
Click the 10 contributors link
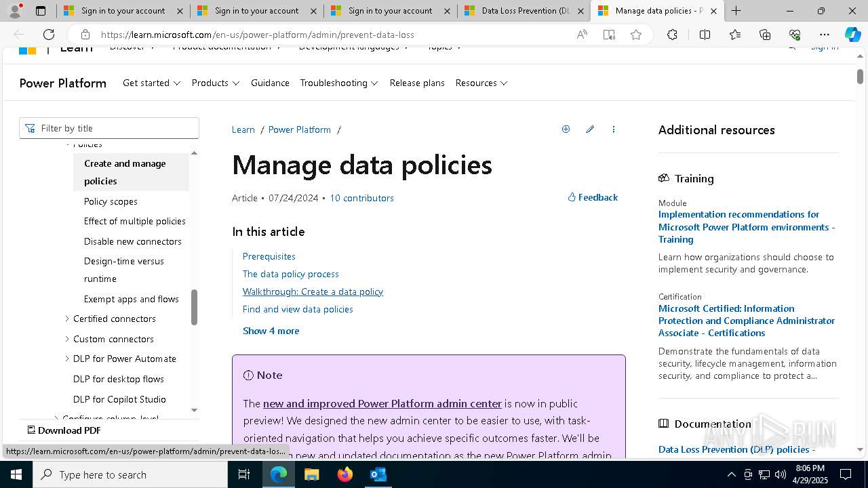(361, 198)
